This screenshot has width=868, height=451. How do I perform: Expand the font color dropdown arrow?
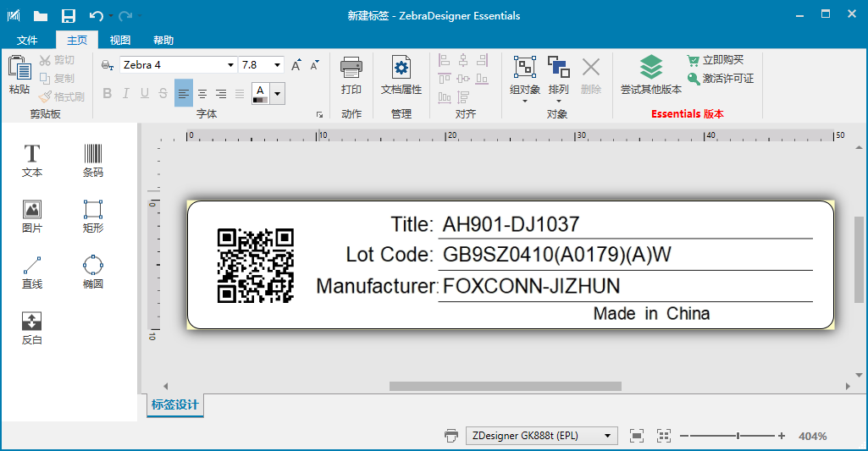pos(278,94)
